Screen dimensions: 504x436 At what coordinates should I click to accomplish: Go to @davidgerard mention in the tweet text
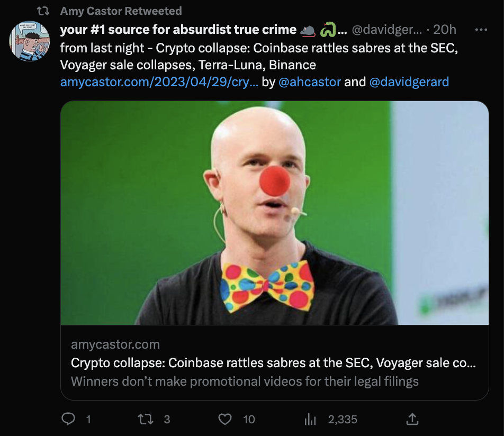click(409, 82)
